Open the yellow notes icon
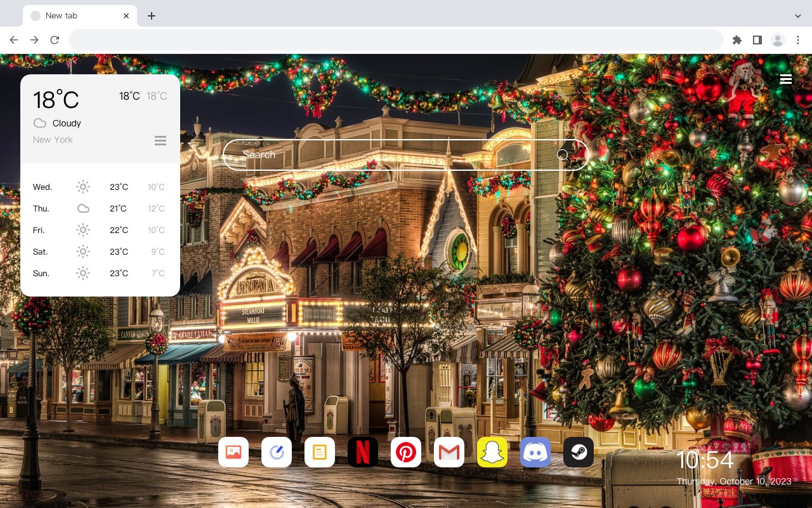Screen dimensions: 812x508 point(320,452)
